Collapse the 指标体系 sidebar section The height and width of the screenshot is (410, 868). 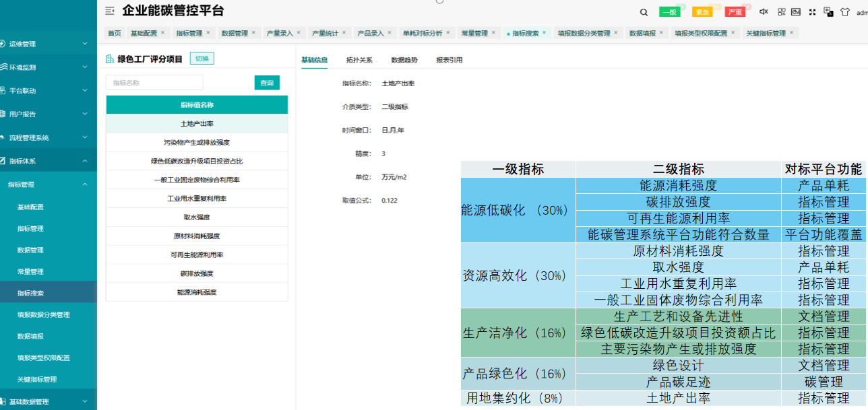pos(49,161)
